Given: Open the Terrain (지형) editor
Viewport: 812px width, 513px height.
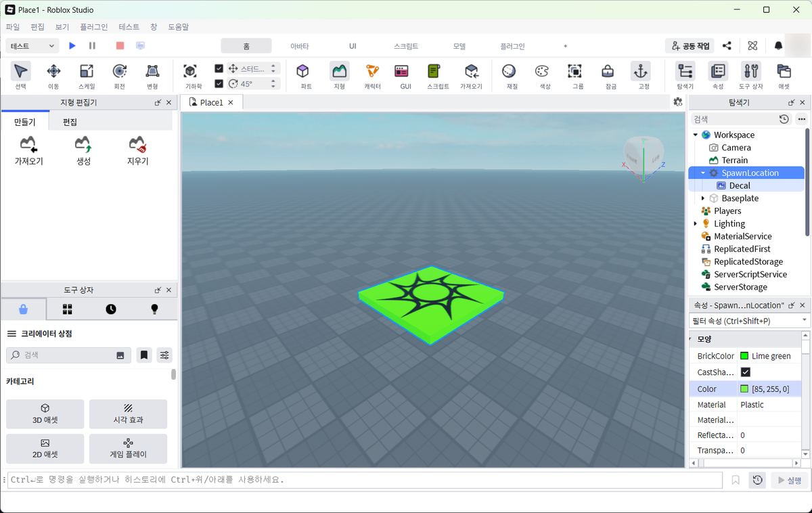Looking at the screenshot, I should 339,76.
